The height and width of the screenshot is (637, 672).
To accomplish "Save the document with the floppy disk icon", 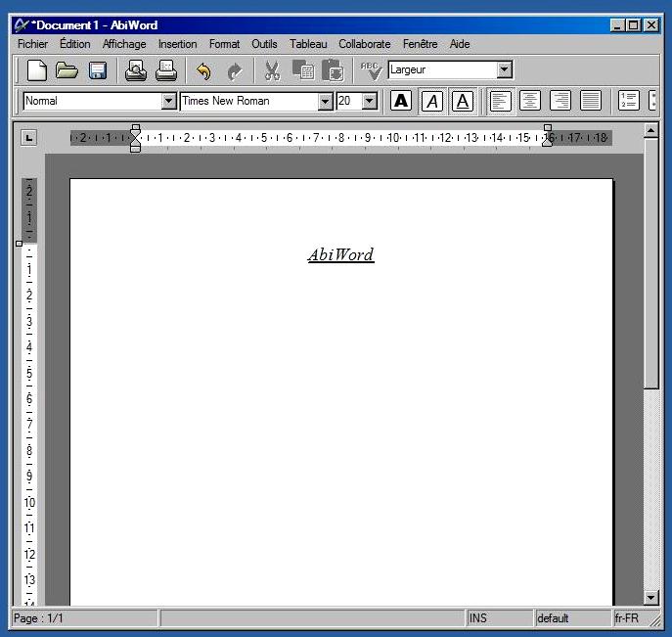I will (x=98, y=70).
